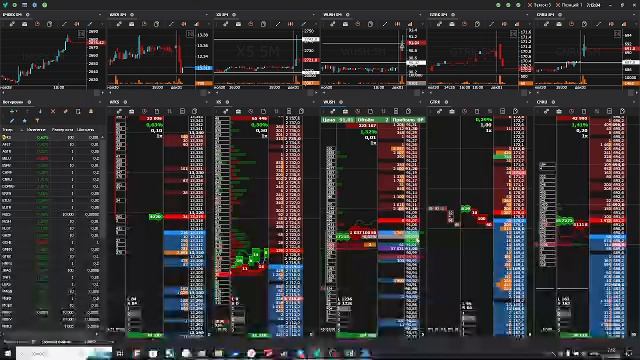This screenshot has width=640, height=360.
Task: Open settings gear of X5 order book panel
Action: [x=227, y=102]
